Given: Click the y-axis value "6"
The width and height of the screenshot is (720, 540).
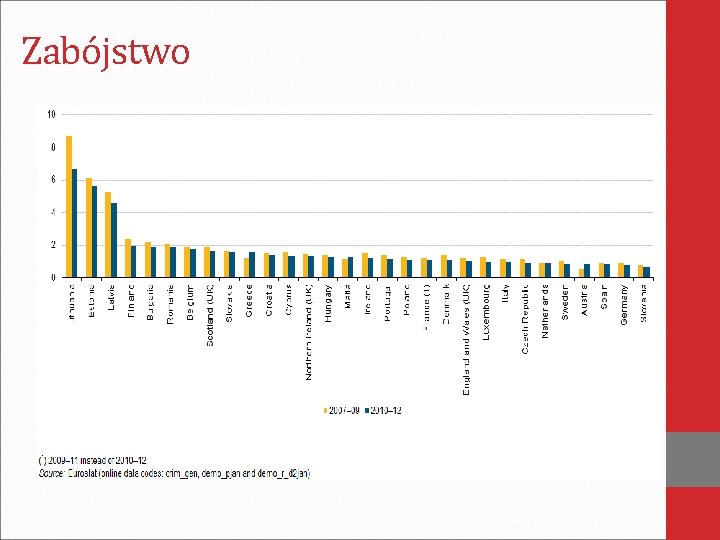Looking at the screenshot, I should pyautogui.click(x=53, y=180).
